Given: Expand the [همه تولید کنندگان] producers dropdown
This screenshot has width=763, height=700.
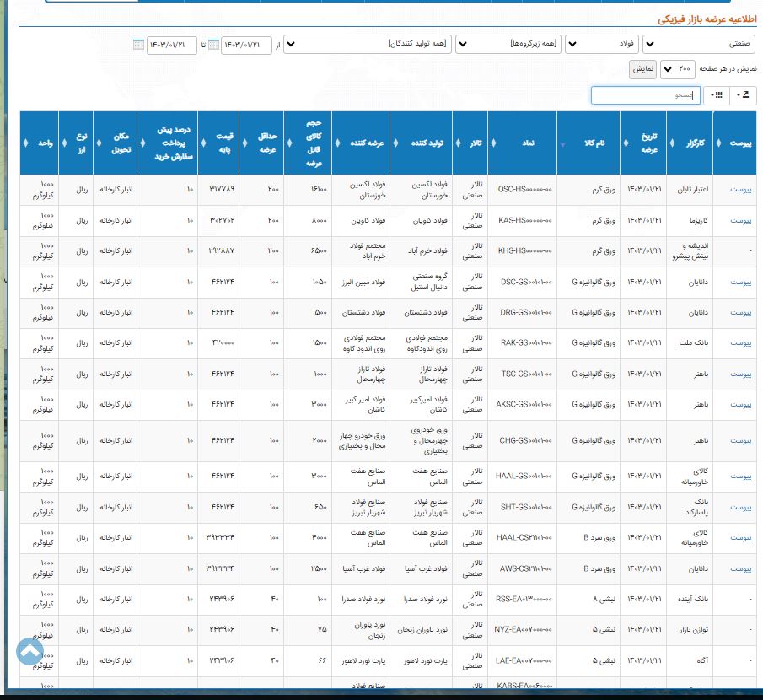Looking at the screenshot, I should [368, 45].
